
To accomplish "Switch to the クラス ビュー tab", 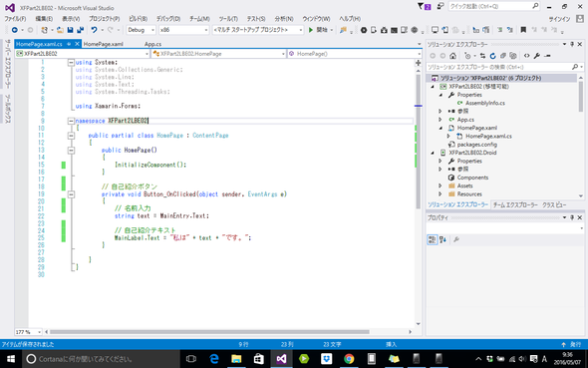I will pos(554,204).
